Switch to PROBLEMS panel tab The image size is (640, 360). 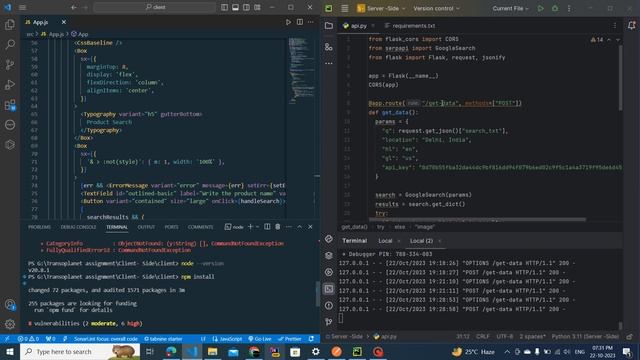pos(39,227)
